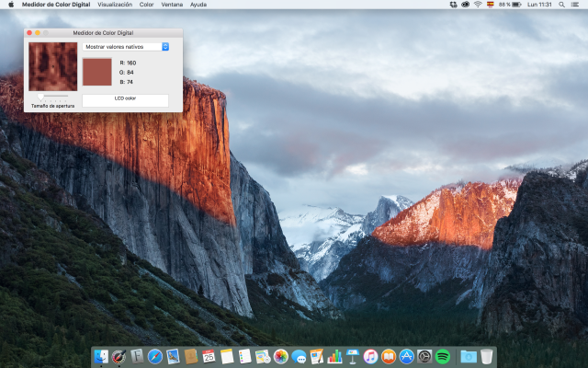Screen dimensions: 588x368
Task: Open Finder from the Dock
Action: click(x=101, y=356)
